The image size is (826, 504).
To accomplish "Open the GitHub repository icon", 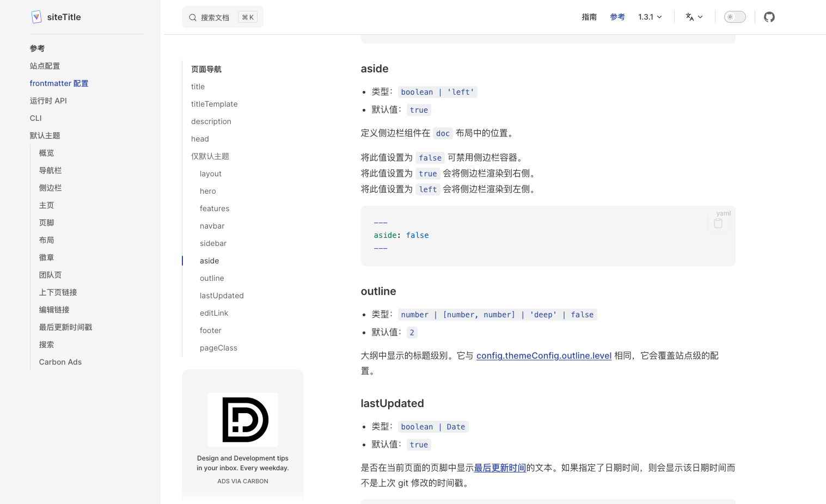I will coord(769,17).
